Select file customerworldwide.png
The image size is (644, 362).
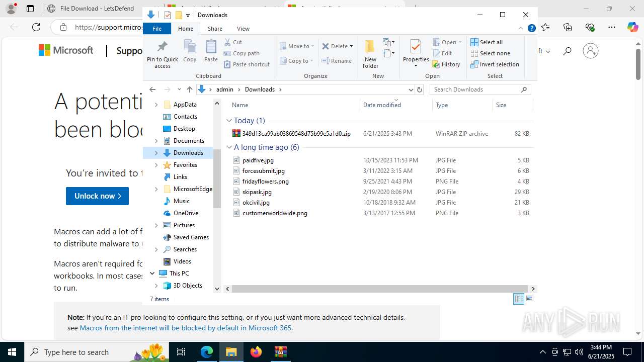pyautogui.click(x=275, y=213)
